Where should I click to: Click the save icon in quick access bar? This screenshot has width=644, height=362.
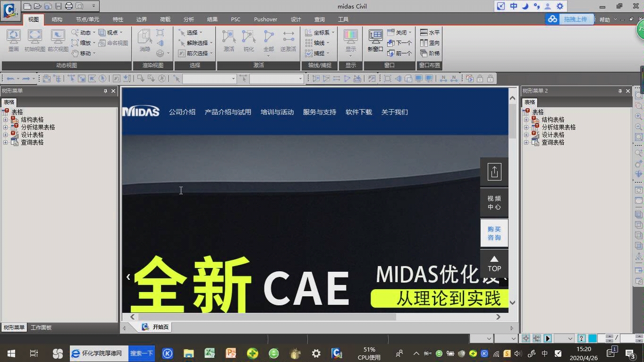click(59, 6)
